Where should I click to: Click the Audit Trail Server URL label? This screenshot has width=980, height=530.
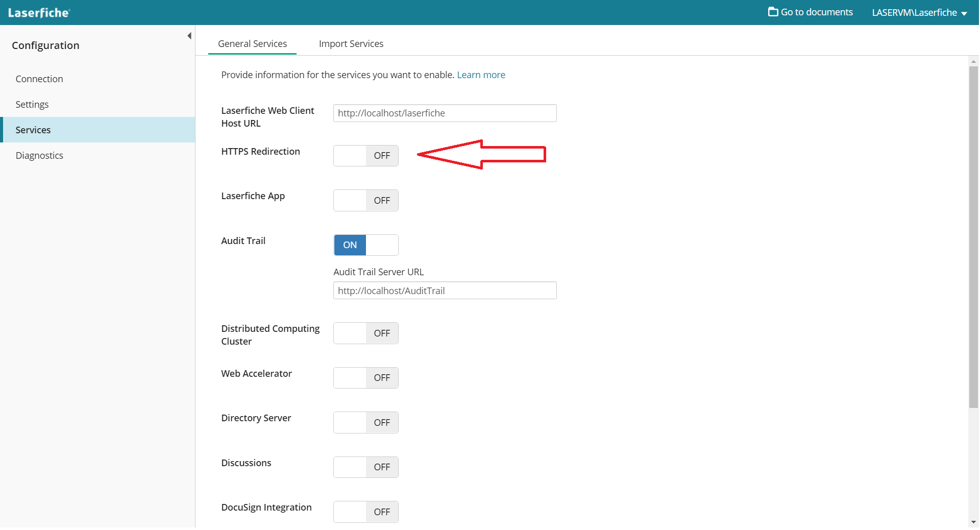pos(378,272)
